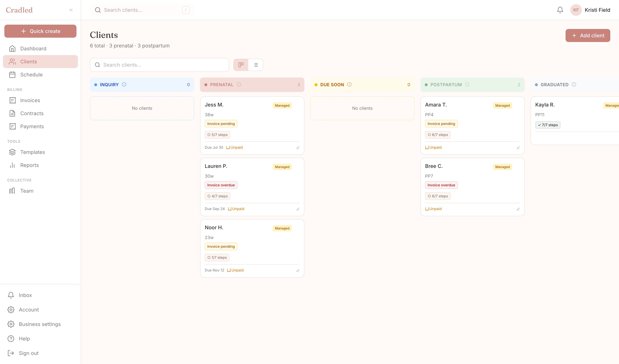This screenshot has width=619, height=364.
Task: Edit Amara T. card with pencil icon
Action: (x=518, y=148)
